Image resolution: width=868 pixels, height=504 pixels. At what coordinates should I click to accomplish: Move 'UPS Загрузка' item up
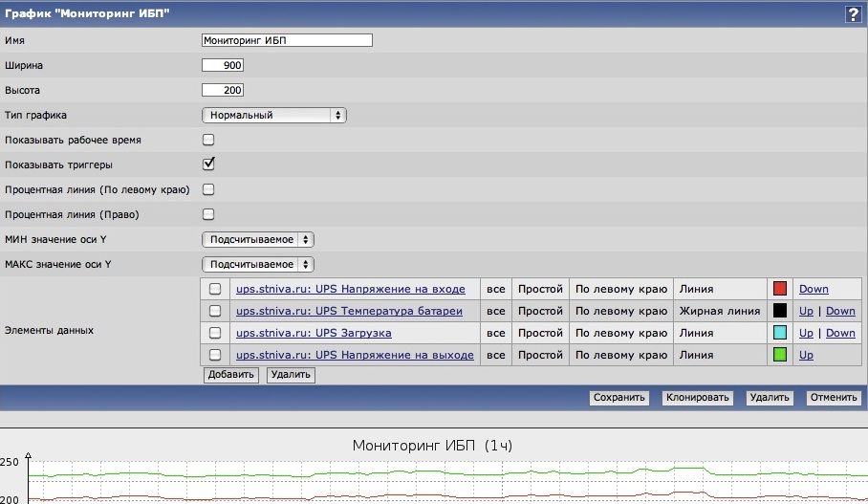click(806, 333)
